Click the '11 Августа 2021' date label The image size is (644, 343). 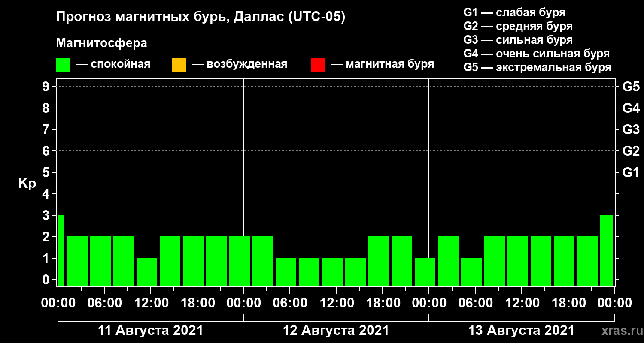151,331
